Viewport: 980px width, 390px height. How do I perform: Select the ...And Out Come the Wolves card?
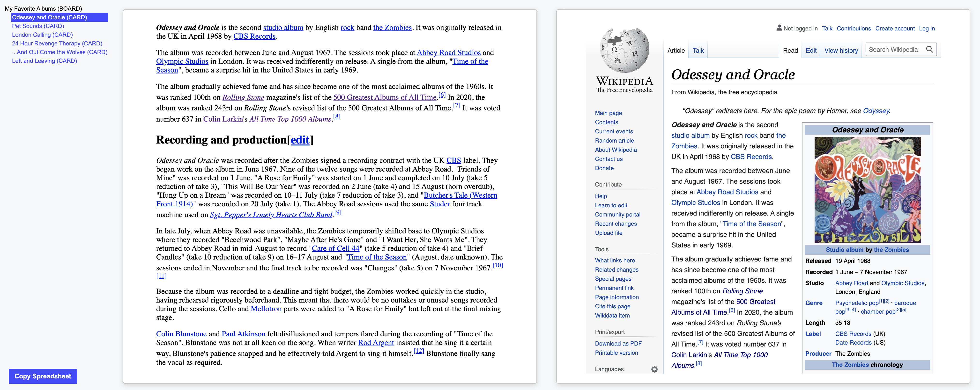coord(60,52)
